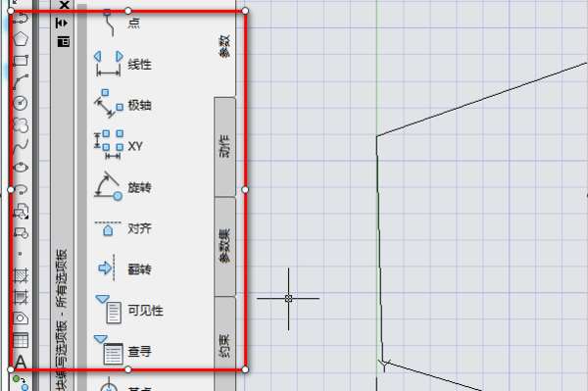Select the 旋转 (Rotation) parameter
This screenshot has width=588, height=391.
pyautogui.click(x=123, y=187)
